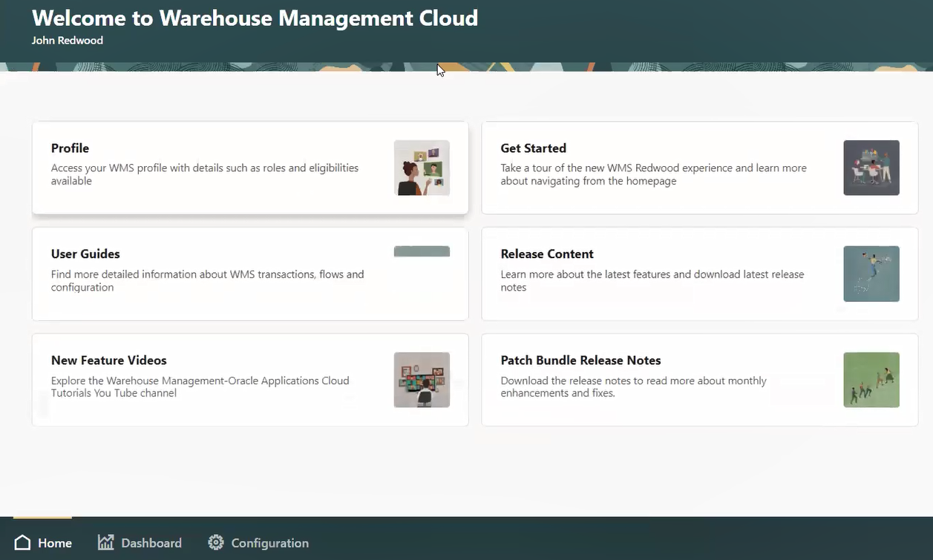Viewport: 933px width, 560px height.
Task: Click the Configuration gear icon
Action: [x=216, y=543]
